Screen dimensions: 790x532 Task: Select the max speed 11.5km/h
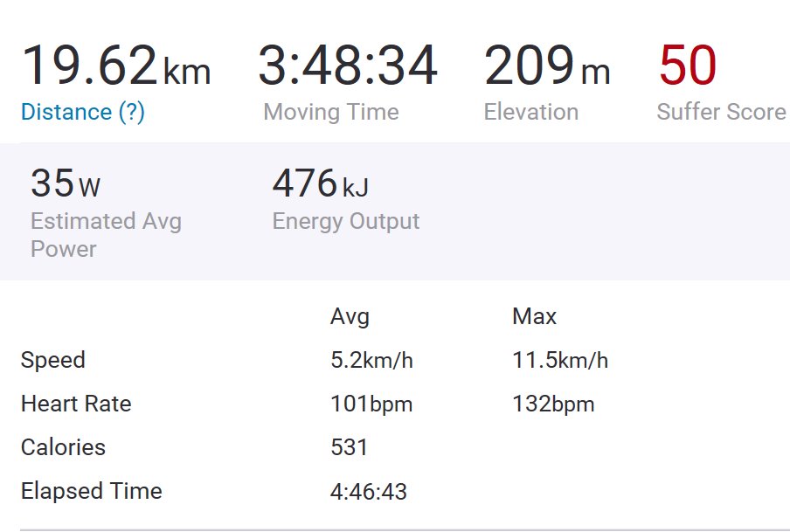[560, 360]
